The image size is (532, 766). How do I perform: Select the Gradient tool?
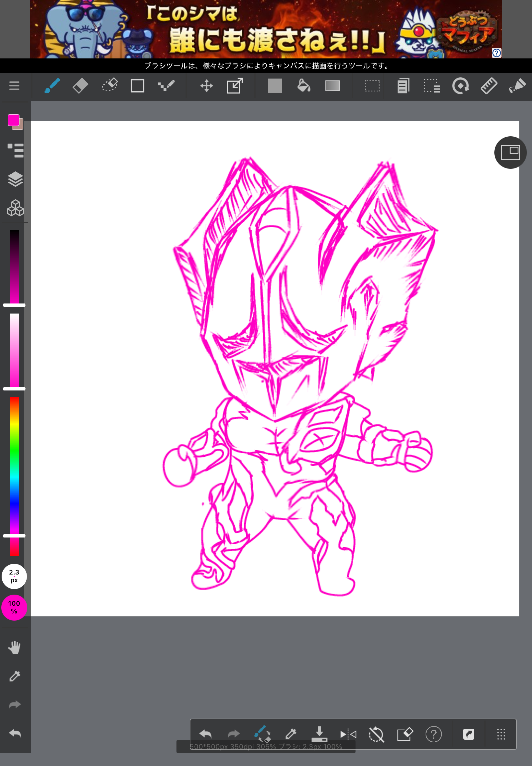coord(332,86)
